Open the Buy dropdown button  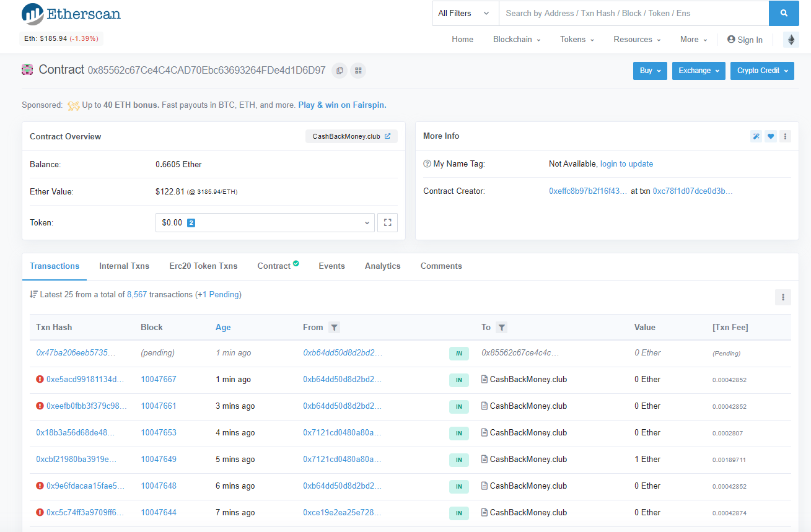(x=650, y=71)
